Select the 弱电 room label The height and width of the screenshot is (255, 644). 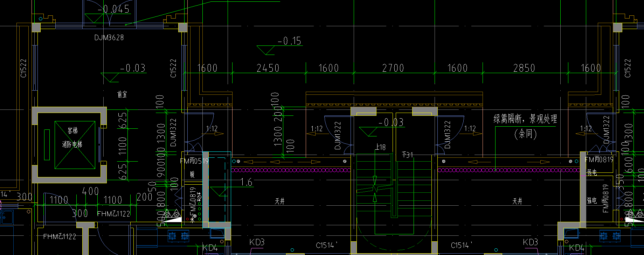592,172
